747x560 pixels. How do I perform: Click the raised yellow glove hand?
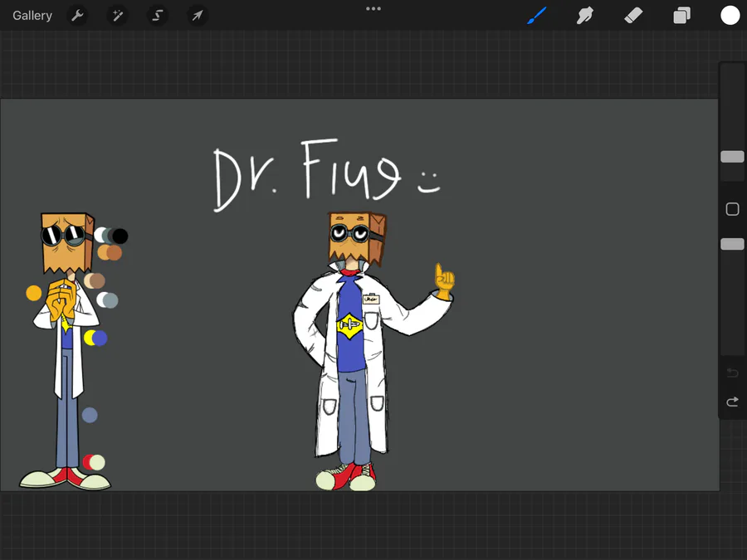pos(445,281)
